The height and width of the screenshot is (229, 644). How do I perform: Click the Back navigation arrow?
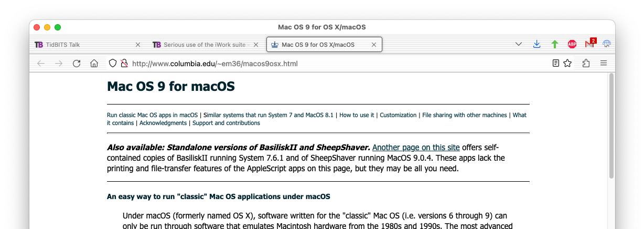tap(41, 64)
